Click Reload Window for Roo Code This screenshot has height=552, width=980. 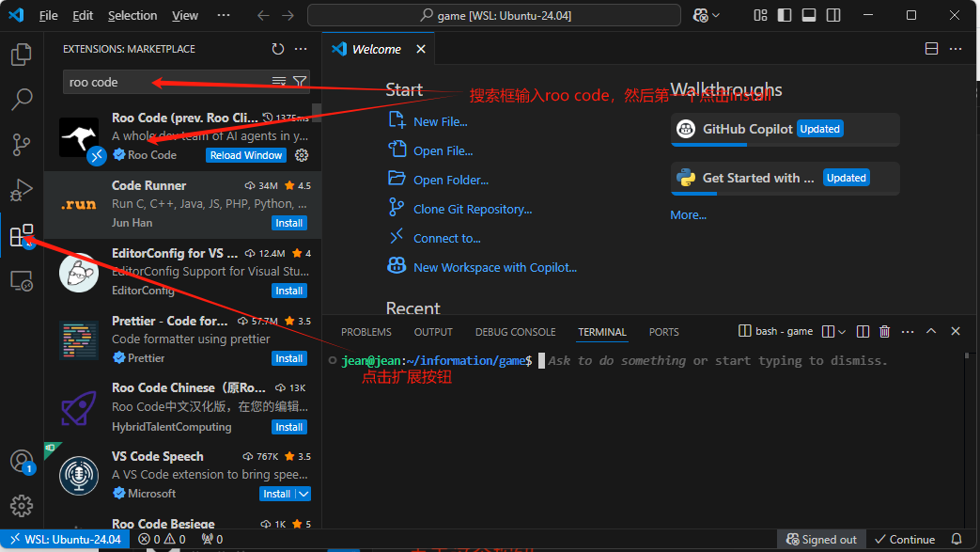tap(246, 155)
